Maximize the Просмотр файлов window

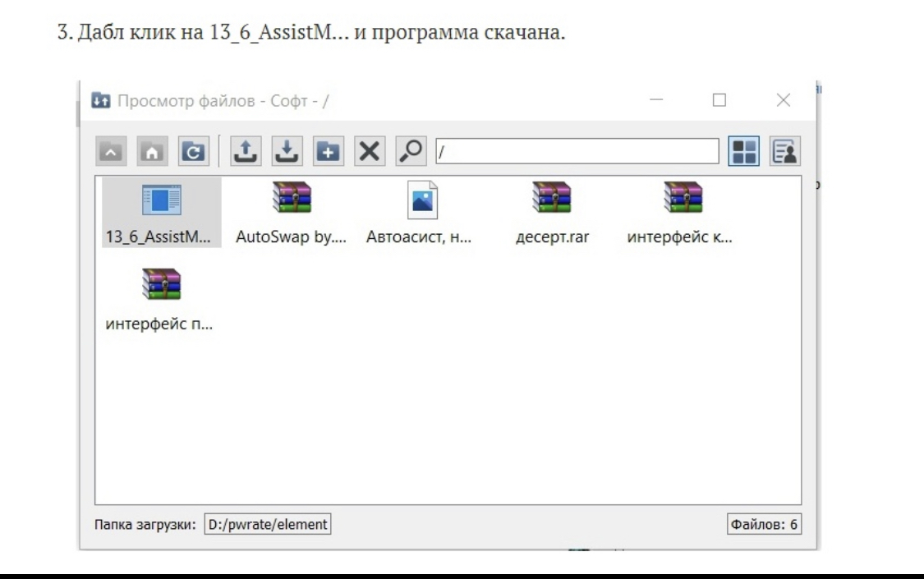pos(719,100)
